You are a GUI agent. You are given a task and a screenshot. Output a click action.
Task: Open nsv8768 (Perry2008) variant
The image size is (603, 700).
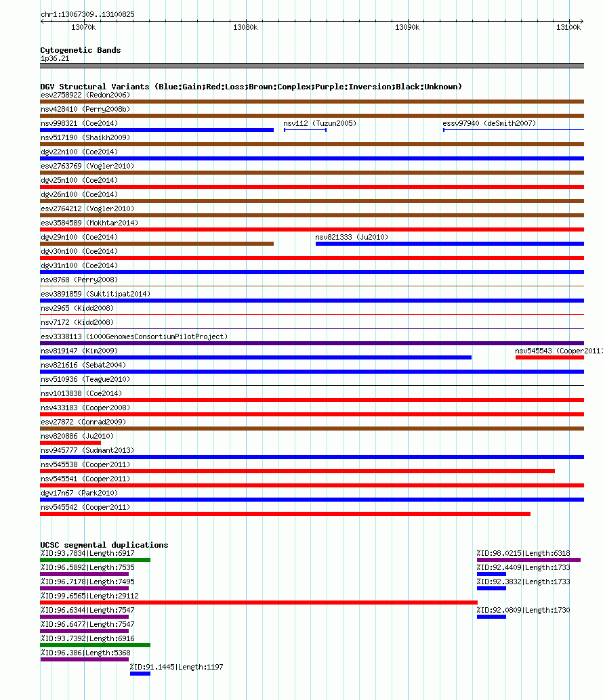pos(79,280)
